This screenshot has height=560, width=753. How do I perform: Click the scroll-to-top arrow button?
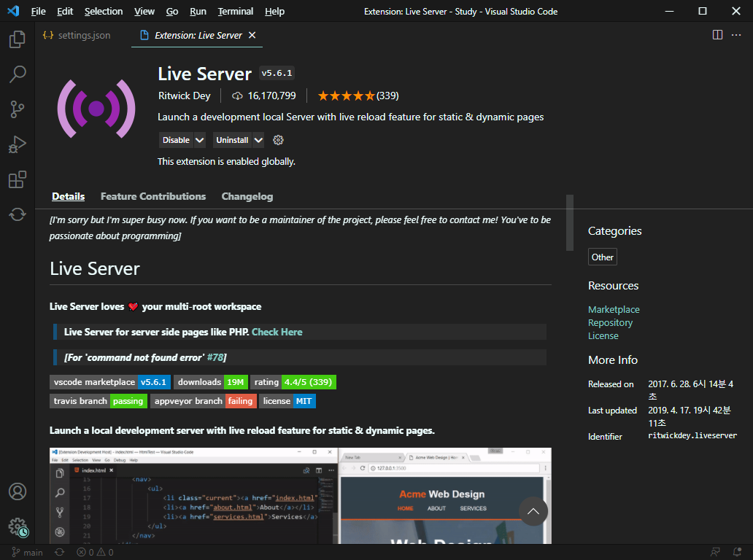533,511
